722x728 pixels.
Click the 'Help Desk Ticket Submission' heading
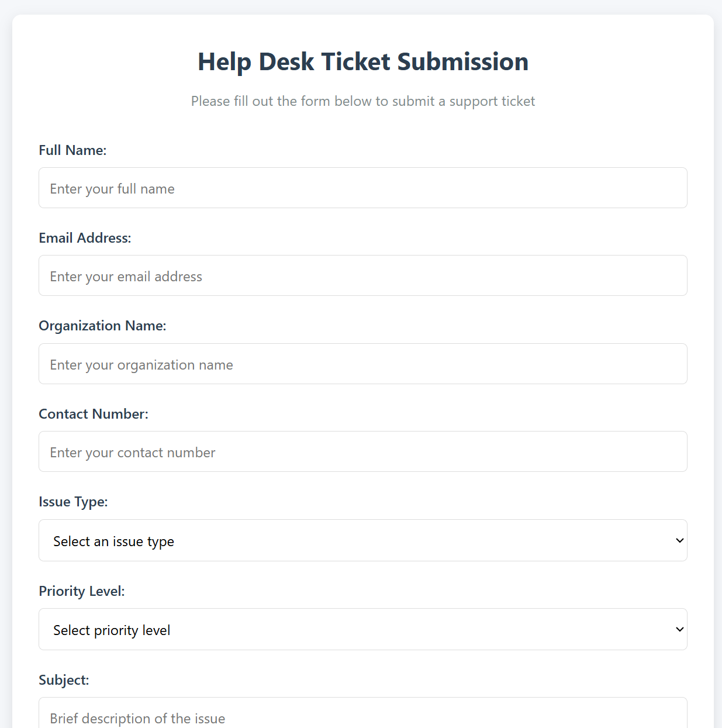point(362,61)
